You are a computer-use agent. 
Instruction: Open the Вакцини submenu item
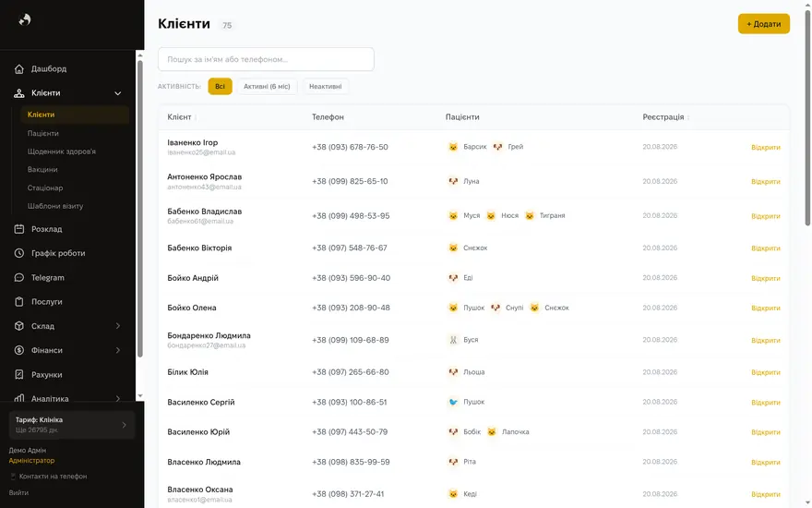coord(42,170)
